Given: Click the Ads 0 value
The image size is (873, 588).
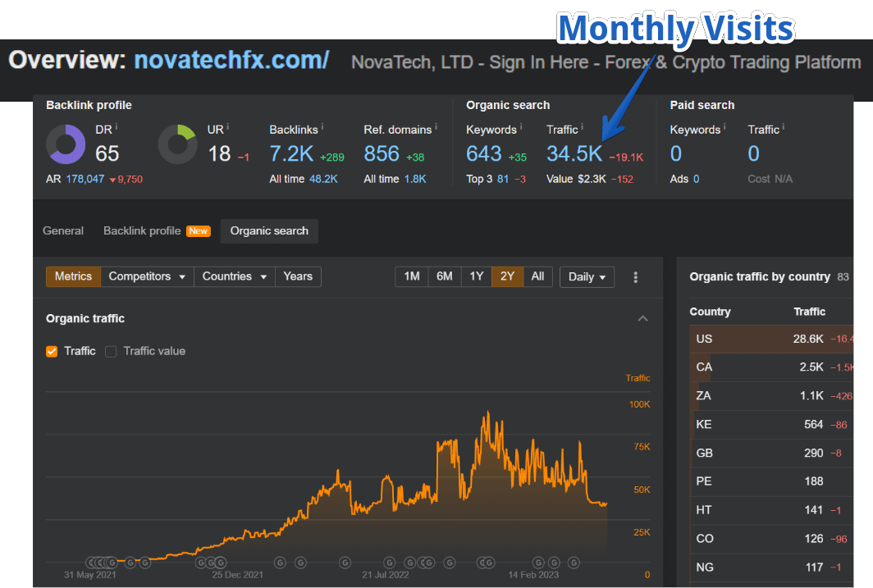Looking at the screenshot, I should coord(696,179).
